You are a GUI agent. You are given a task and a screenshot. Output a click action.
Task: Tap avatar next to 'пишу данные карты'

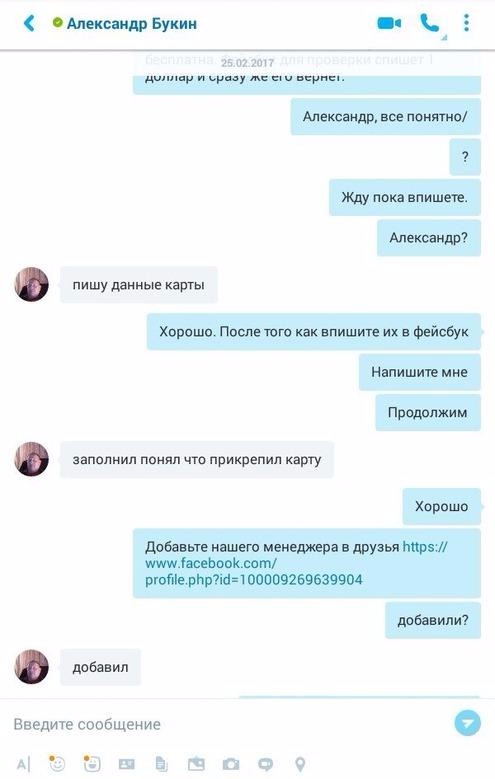click(x=32, y=285)
